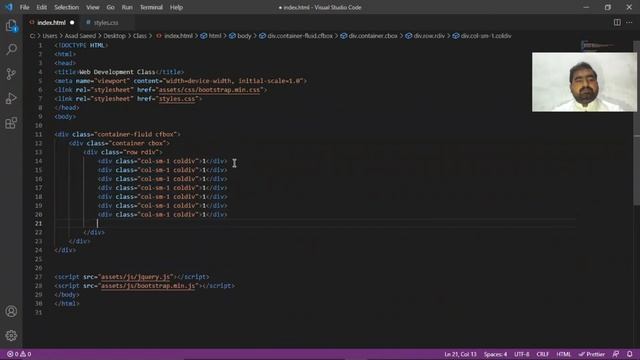Open the Help menu
The width and height of the screenshot is (640, 360).
(176, 7)
